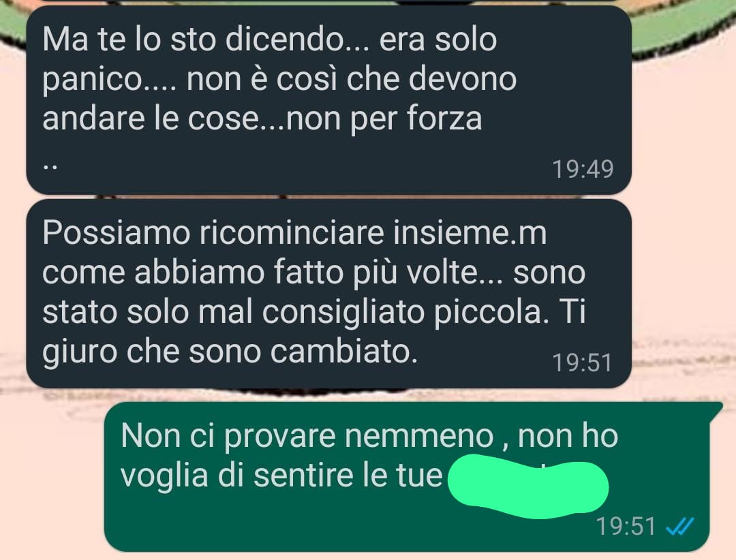Image resolution: width=736 pixels, height=560 pixels.
Task: Select the message starting "Ma te lo sto dicendo"
Action: coord(328,99)
